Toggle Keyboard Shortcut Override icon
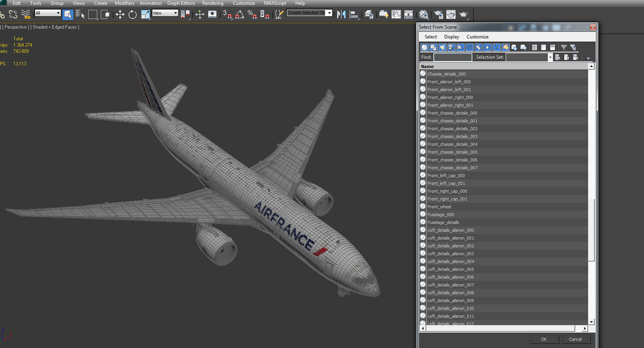Screen dimensions: 644x348 212,14
